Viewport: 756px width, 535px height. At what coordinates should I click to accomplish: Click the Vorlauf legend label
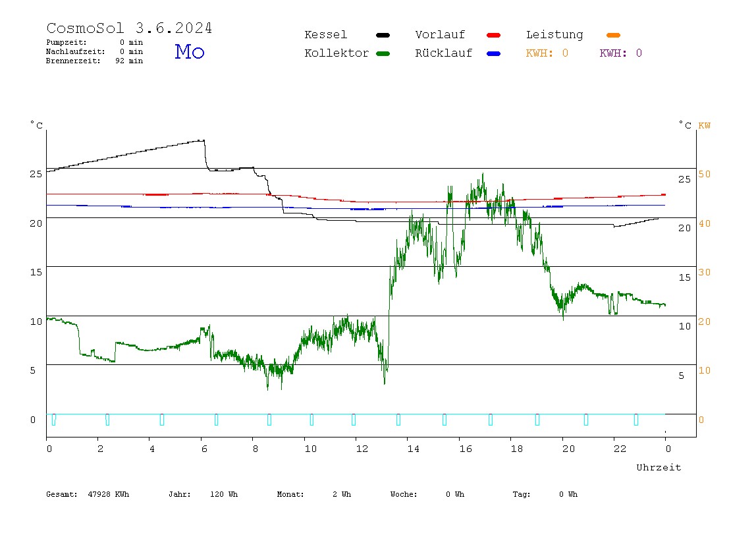pos(440,35)
